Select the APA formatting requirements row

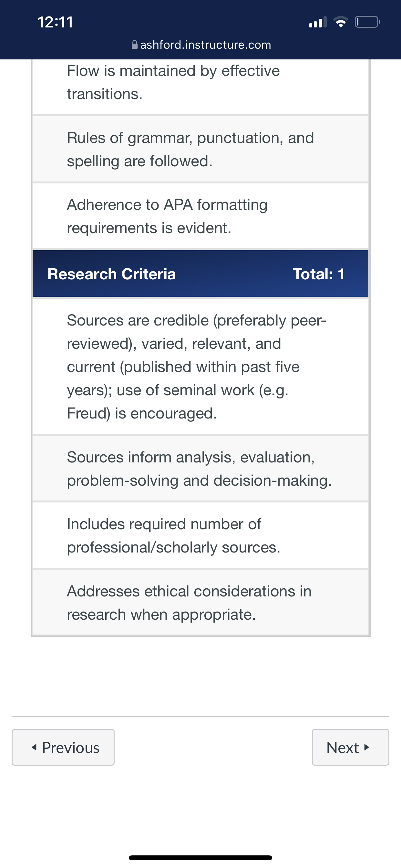(x=200, y=216)
